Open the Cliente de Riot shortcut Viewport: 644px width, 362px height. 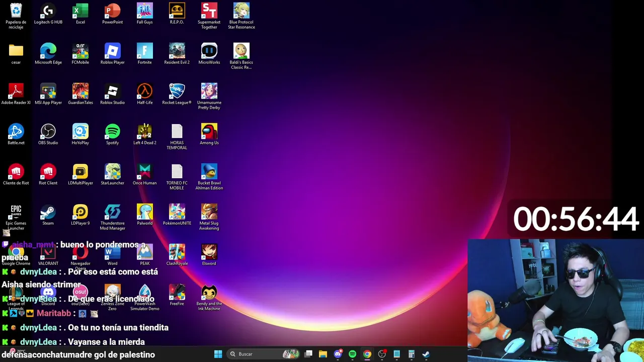tap(16, 174)
